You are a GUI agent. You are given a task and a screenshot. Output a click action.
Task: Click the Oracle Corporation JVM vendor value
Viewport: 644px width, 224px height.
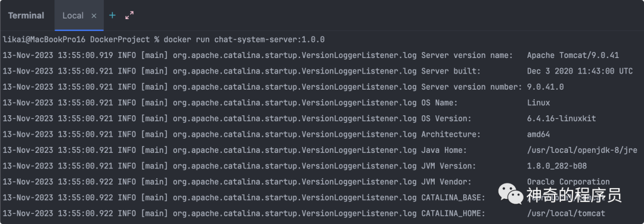[568, 182]
